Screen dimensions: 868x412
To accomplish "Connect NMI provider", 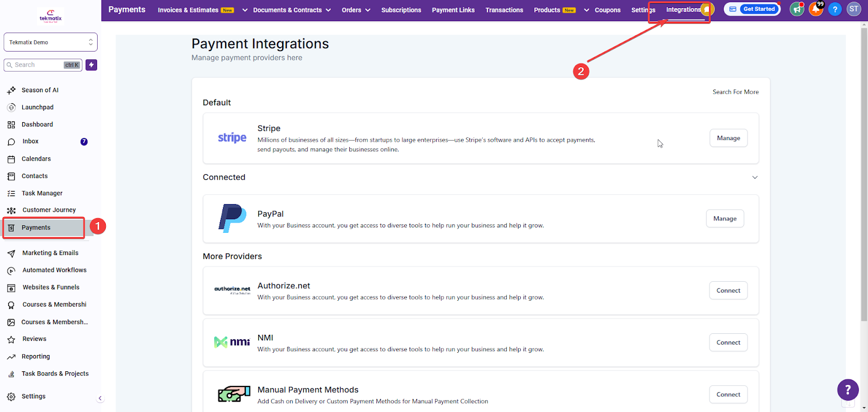I will 729,343.
